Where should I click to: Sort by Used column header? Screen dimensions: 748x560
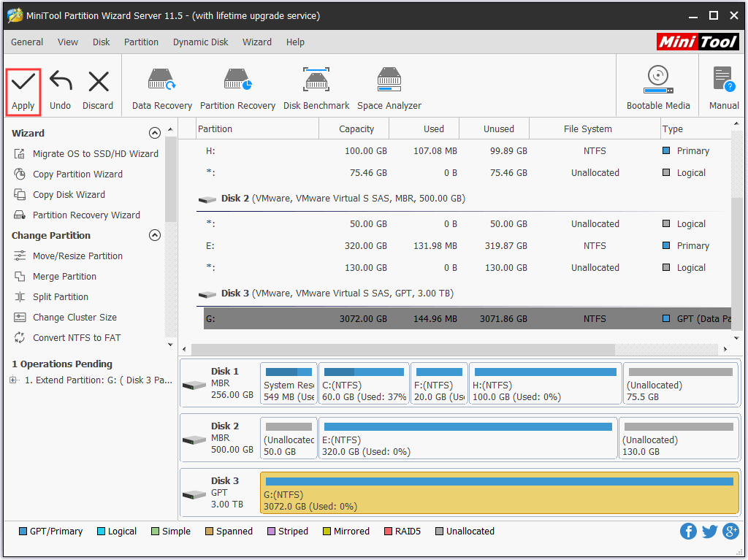tap(424, 129)
